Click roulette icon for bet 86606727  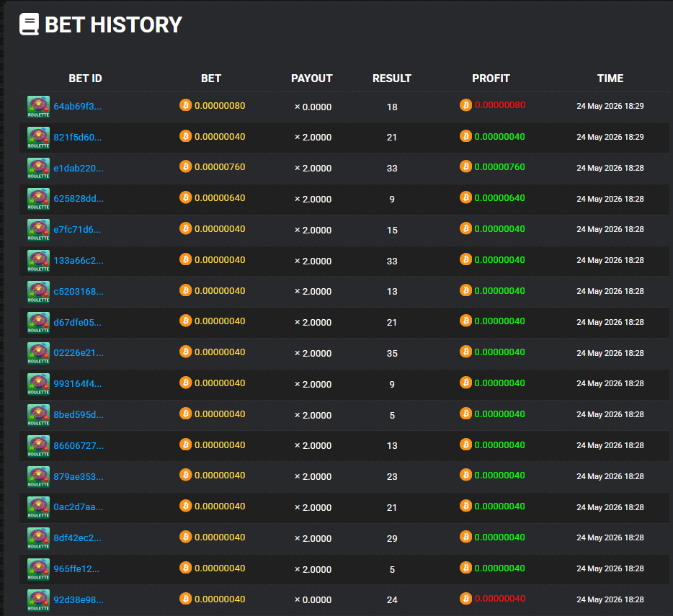click(39, 446)
